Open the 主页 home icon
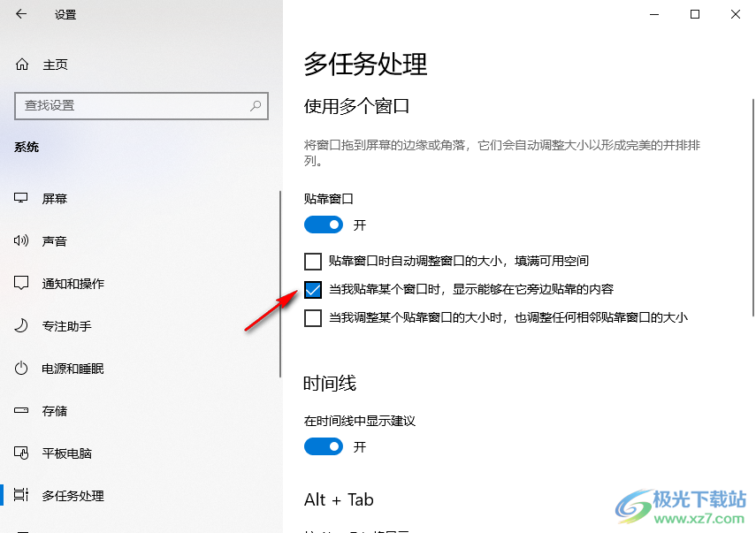 pyautogui.click(x=22, y=65)
